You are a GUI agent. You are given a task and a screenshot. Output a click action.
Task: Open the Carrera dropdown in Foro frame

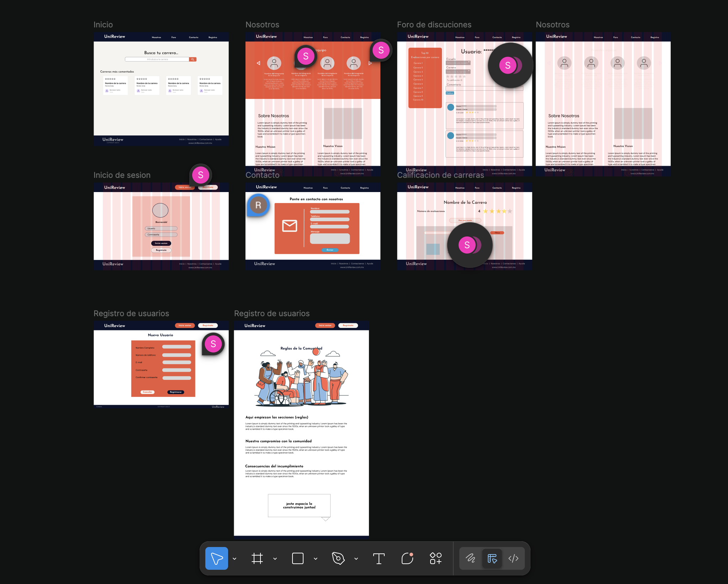[458, 71]
